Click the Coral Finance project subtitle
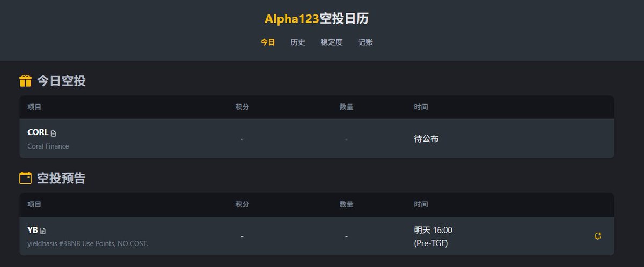 pyautogui.click(x=48, y=146)
